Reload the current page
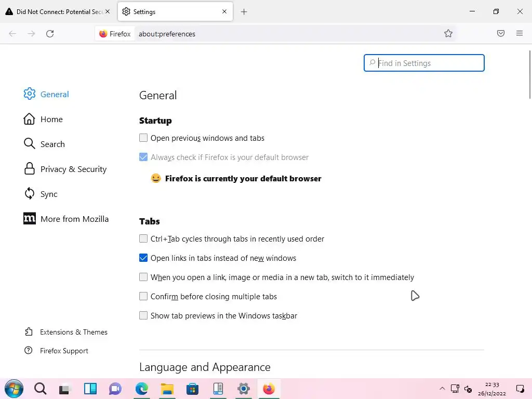 [x=50, y=34]
